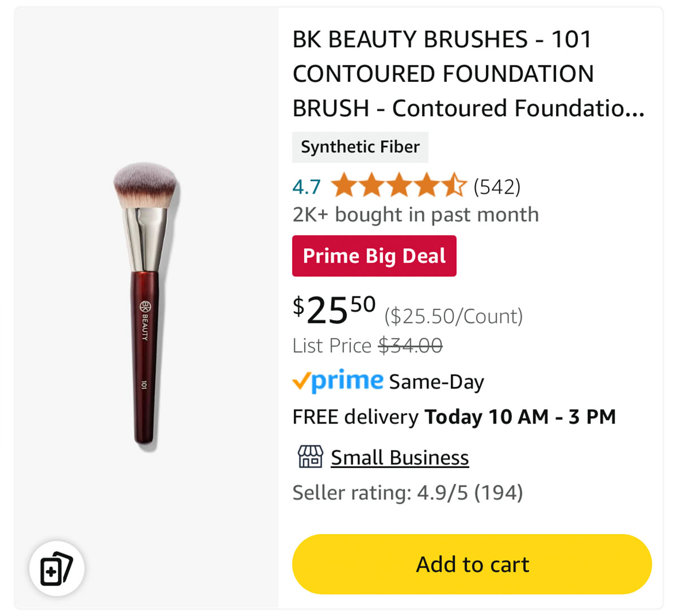Click the add-to-list cards icon on image
This screenshot has width=678, height=616.
(56, 569)
